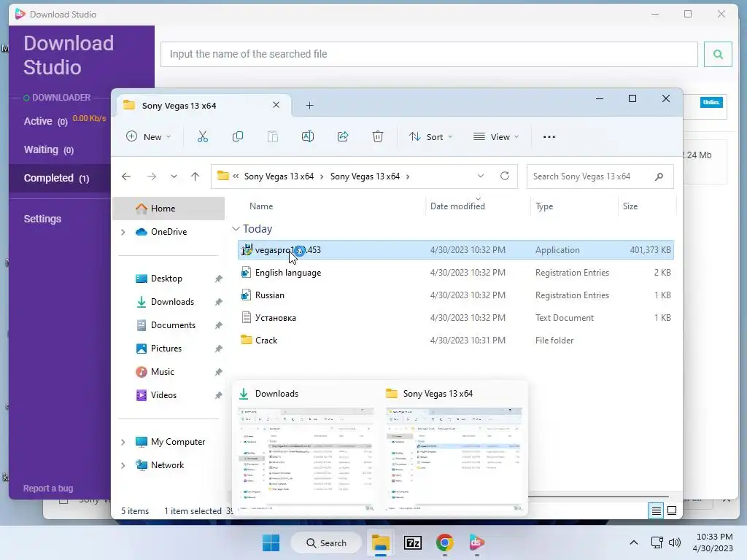This screenshot has height=560, width=747.
Task: Switch to large thumbnails view icon in status bar
Action: [x=672, y=510]
